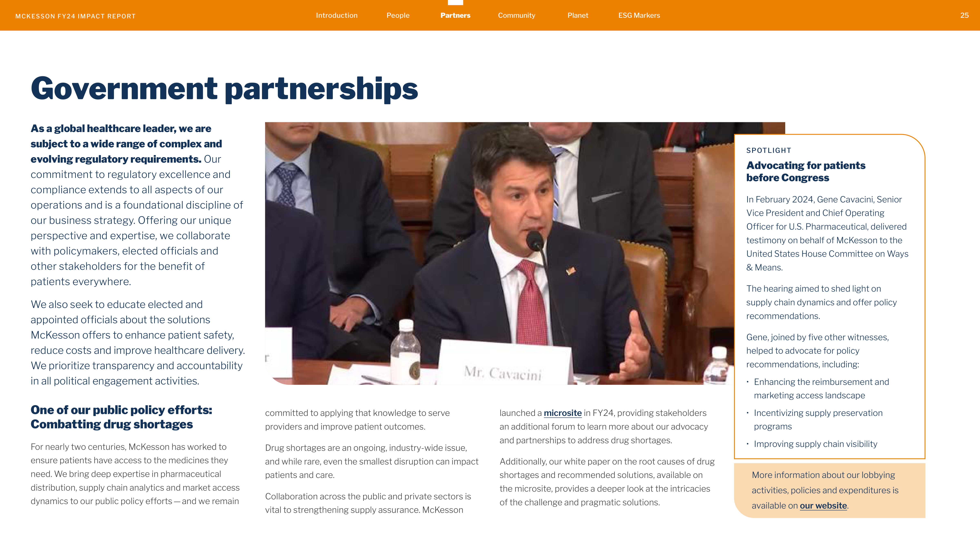Click 'More information about our lobbying' note
Viewport: 980px width, 551px height.
pyautogui.click(x=825, y=491)
